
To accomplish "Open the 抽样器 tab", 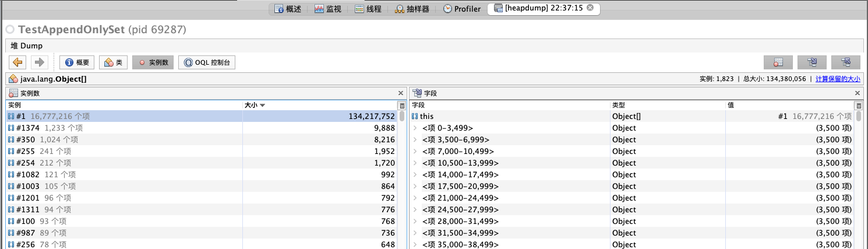I will 412,9.
